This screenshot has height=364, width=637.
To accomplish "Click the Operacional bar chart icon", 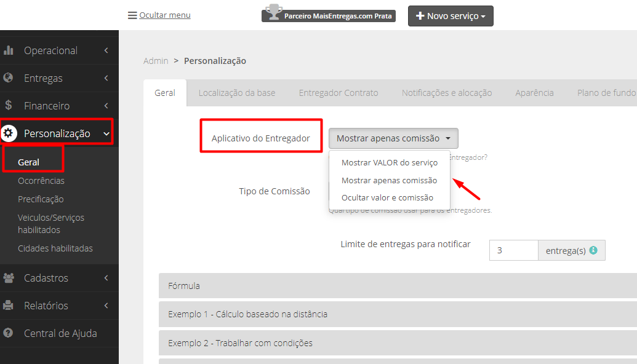I will pyautogui.click(x=9, y=50).
